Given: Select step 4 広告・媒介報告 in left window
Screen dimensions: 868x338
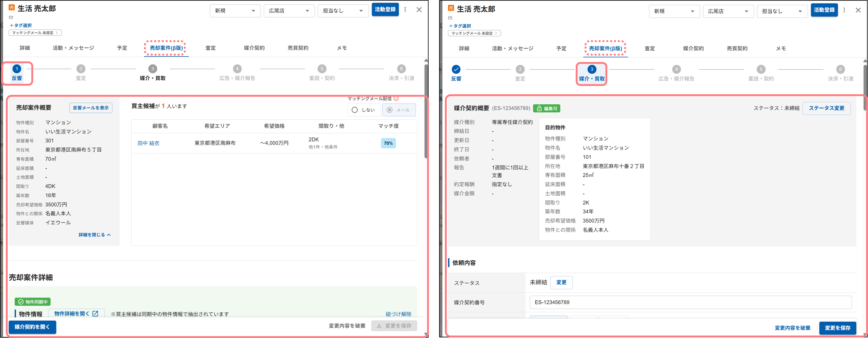Looking at the screenshot, I should click(x=237, y=73).
